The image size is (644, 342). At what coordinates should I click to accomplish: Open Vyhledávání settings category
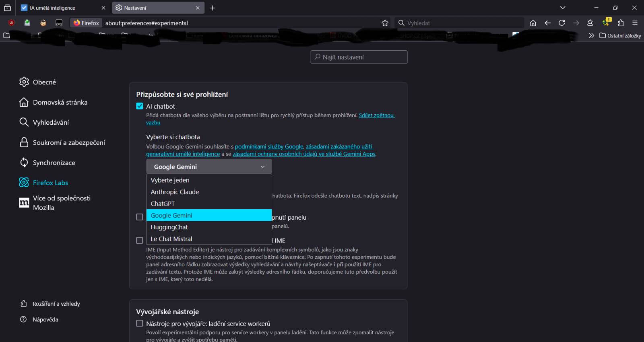[44, 122]
